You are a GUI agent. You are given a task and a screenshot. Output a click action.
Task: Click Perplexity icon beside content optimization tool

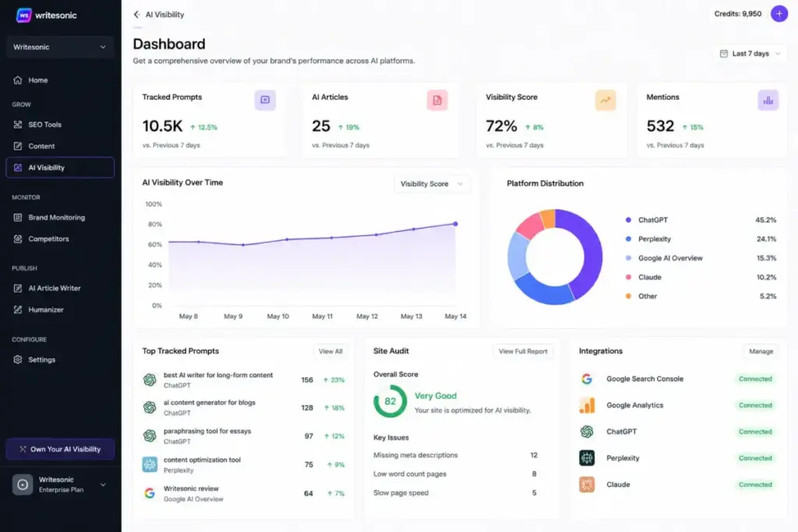(x=150, y=464)
